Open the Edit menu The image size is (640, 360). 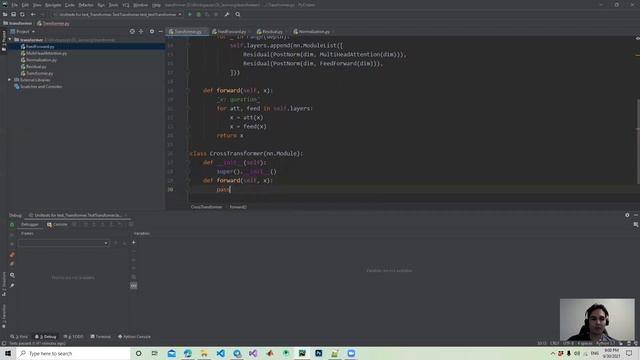pos(25,5)
